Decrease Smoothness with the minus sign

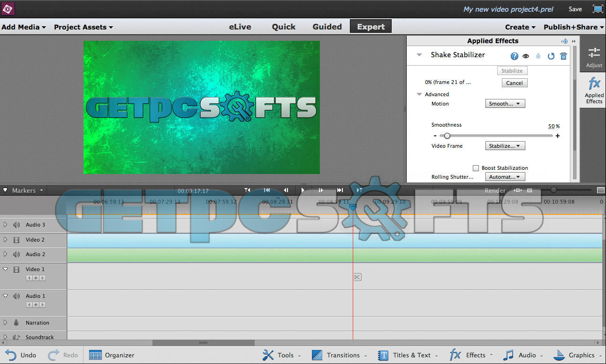[x=435, y=136]
